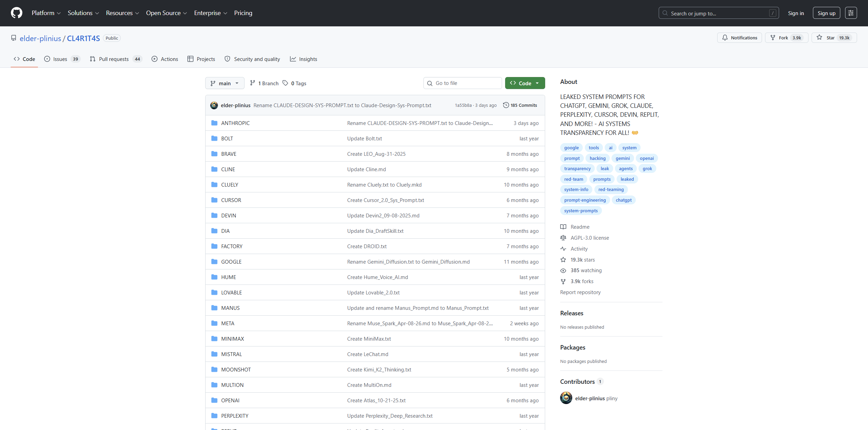Expand the Platform menu in header
Image resolution: width=868 pixels, height=430 pixels.
tap(46, 13)
